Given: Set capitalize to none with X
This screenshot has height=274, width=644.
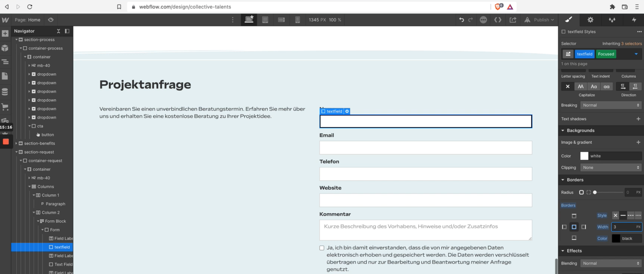Looking at the screenshot, I should (567, 86).
